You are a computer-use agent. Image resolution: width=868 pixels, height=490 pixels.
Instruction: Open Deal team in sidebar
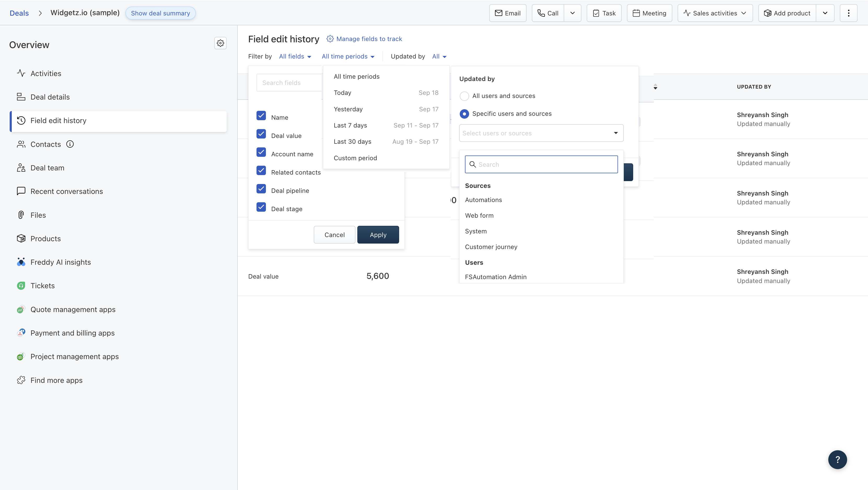tap(47, 168)
